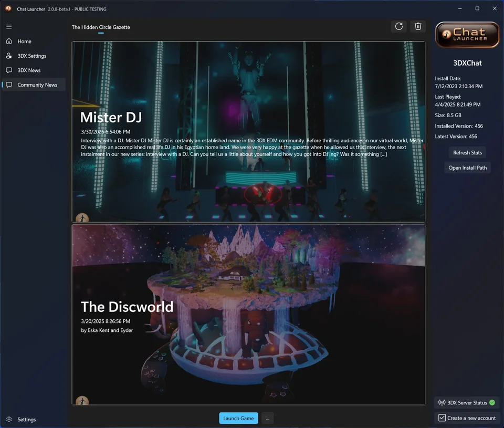The height and width of the screenshot is (428, 504).
Task: Minimize the Chat Launcher window
Action: (460, 9)
